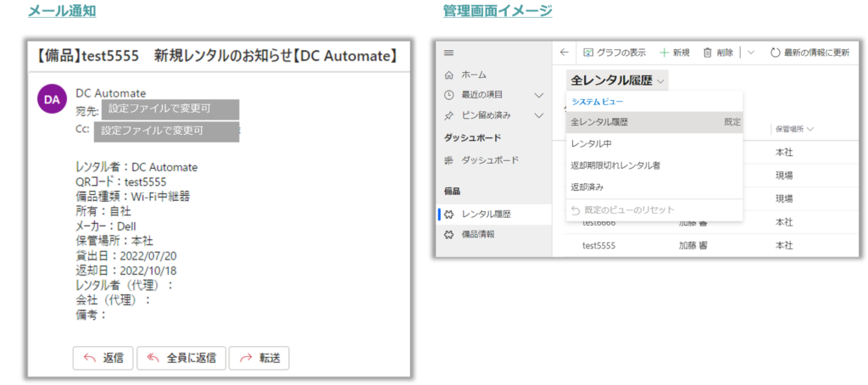Click the 転送 forward button

259,358
